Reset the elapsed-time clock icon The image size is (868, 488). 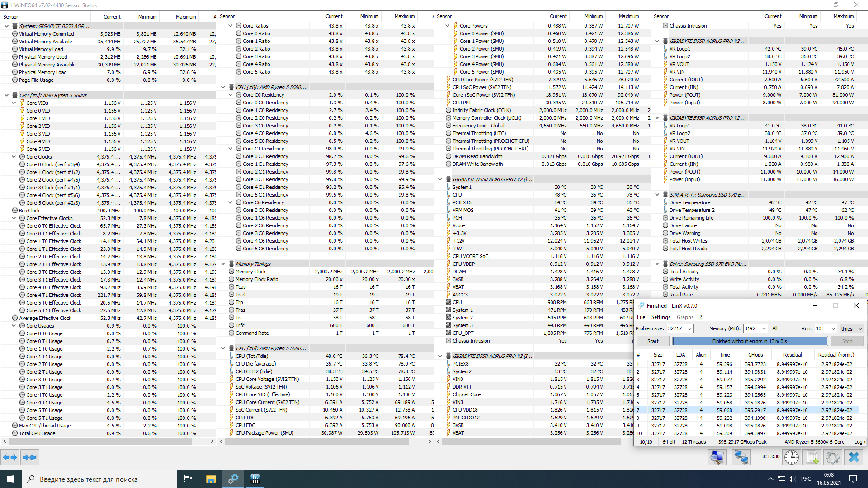[791, 457]
